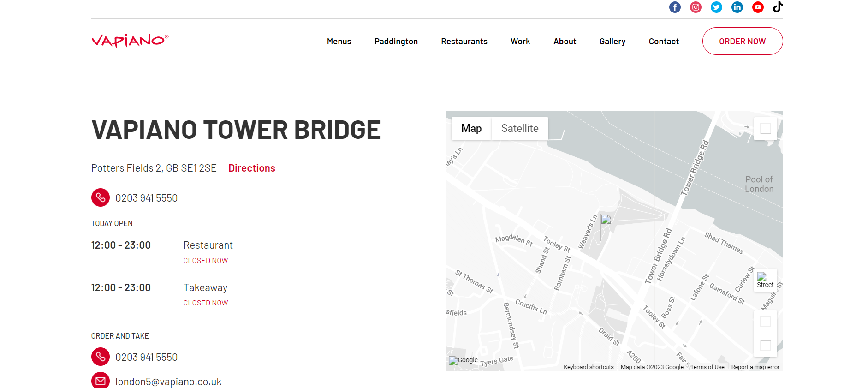Click the ORDER NOW button
This screenshot has width=868, height=388.
click(743, 41)
